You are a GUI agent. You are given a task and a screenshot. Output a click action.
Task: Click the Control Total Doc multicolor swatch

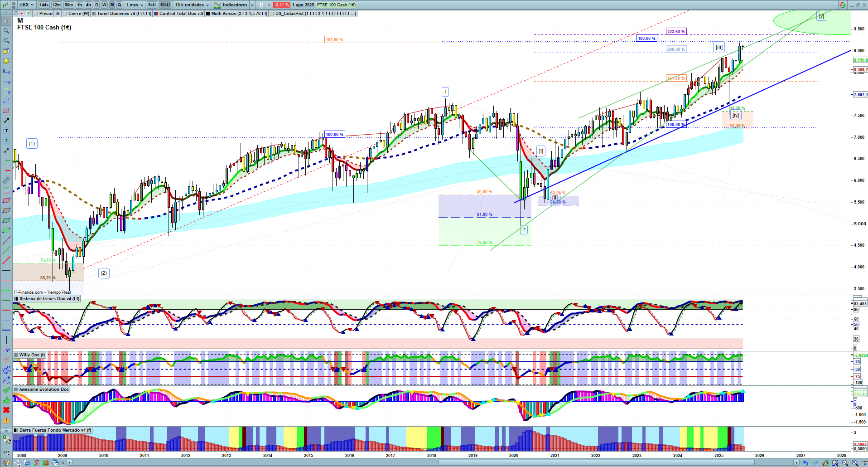click(x=156, y=14)
